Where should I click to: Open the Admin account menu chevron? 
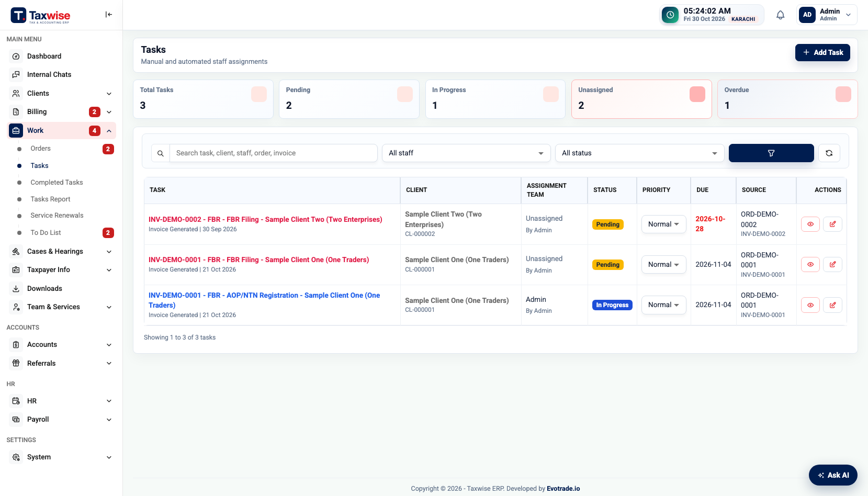coord(848,15)
